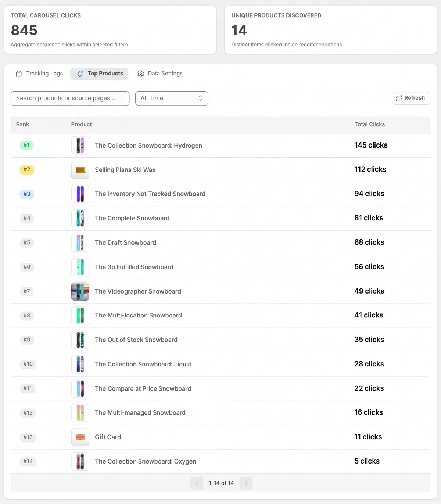Click "The Collection Snowboard: Oxygen" product name
This screenshot has width=441, height=504.
tap(146, 461)
